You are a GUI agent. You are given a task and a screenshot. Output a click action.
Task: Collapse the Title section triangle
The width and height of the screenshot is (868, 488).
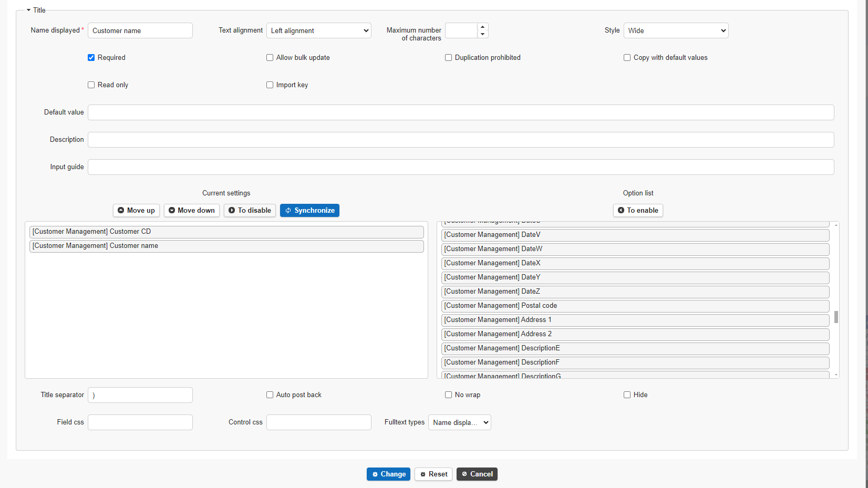tap(28, 10)
